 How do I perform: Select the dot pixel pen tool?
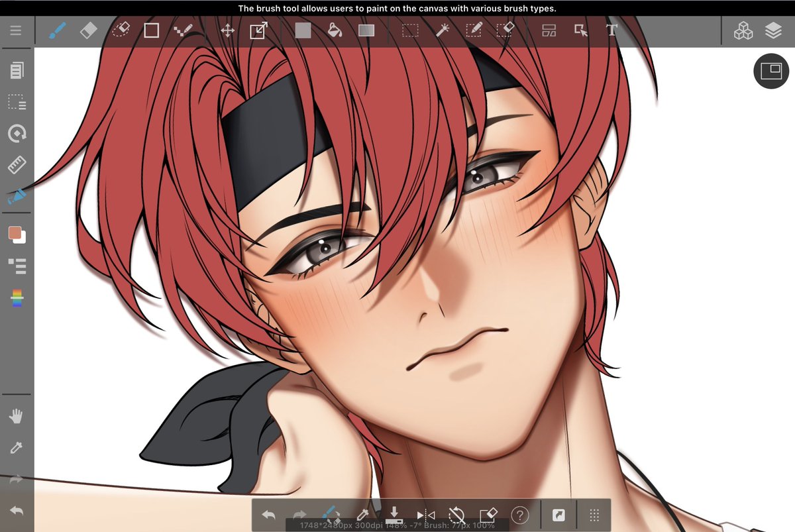coord(183,30)
